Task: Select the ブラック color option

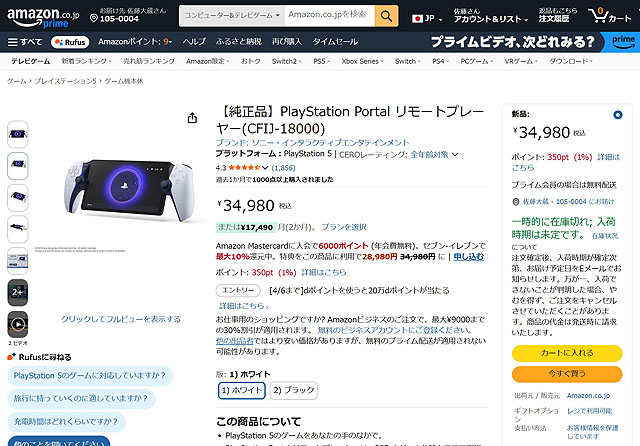Action: (297, 390)
